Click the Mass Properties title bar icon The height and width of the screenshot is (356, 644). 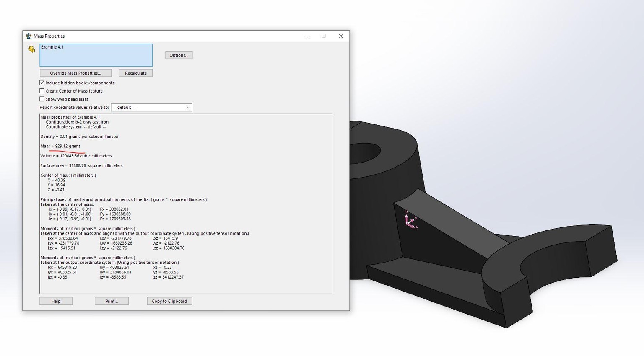[x=29, y=36]
